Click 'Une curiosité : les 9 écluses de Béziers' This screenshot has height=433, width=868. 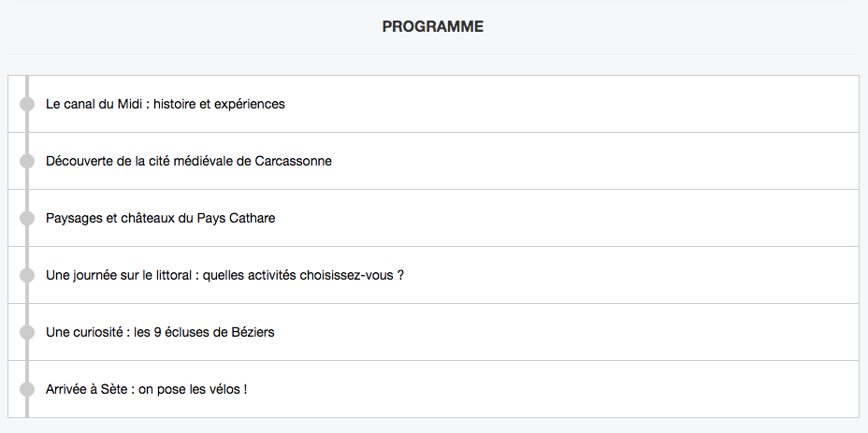(x=160, y=332)
